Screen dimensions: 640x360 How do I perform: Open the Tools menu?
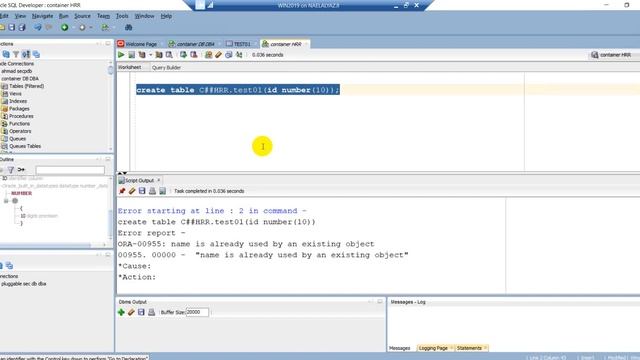(122, 16)
